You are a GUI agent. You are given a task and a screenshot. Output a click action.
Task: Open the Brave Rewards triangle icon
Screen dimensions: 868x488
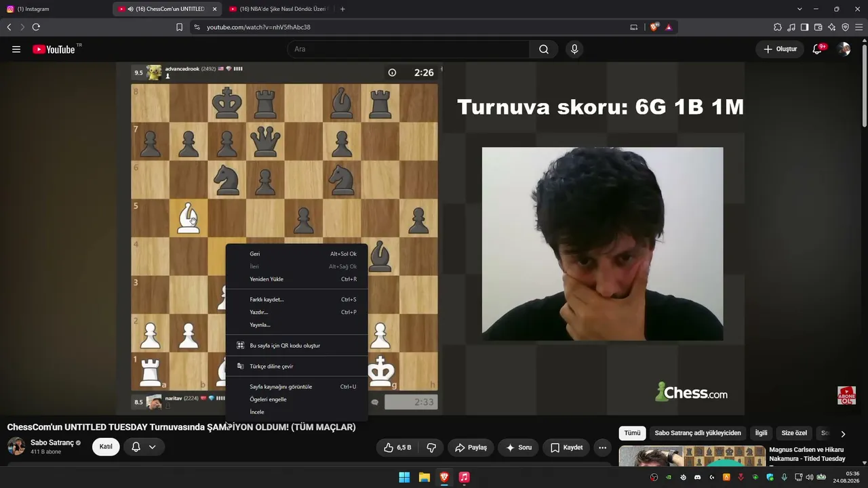669,27
